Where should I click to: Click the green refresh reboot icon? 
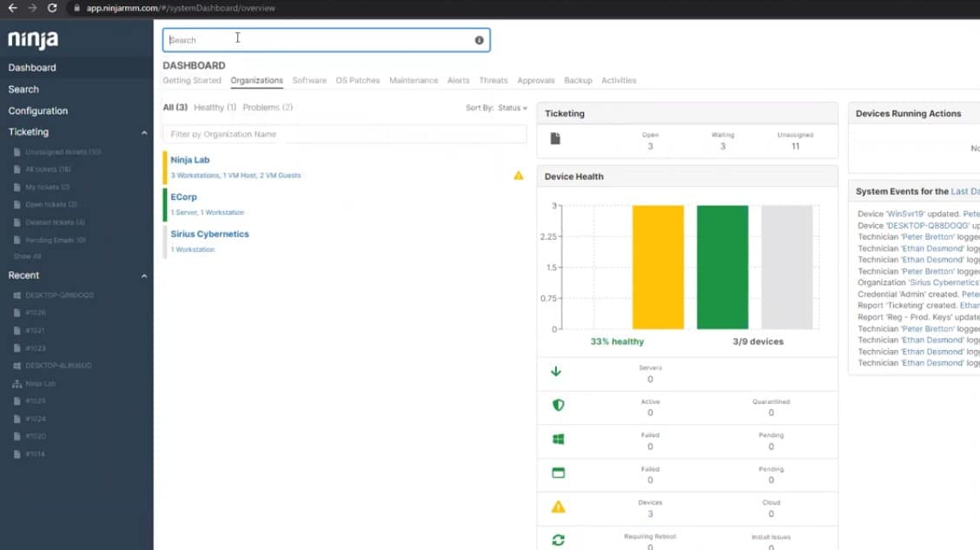(x=558, y=540)
